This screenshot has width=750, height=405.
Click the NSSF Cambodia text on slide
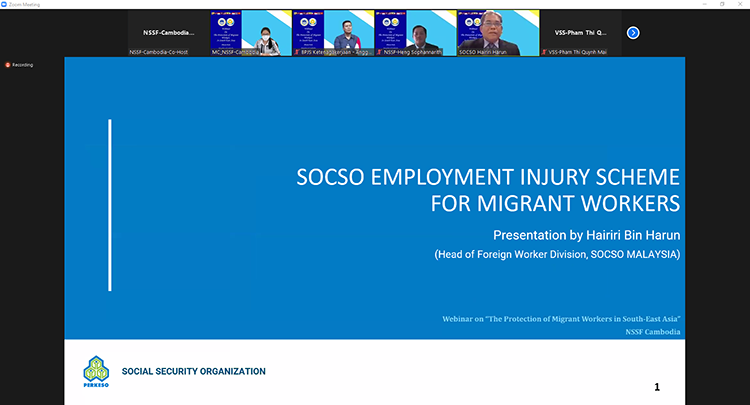[x=652, y=332]
